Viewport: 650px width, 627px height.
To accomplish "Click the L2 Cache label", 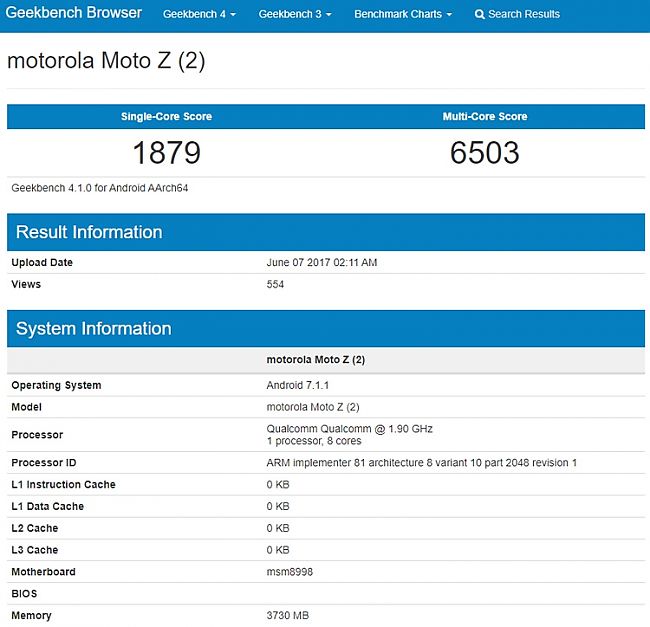I will [35, 528].
